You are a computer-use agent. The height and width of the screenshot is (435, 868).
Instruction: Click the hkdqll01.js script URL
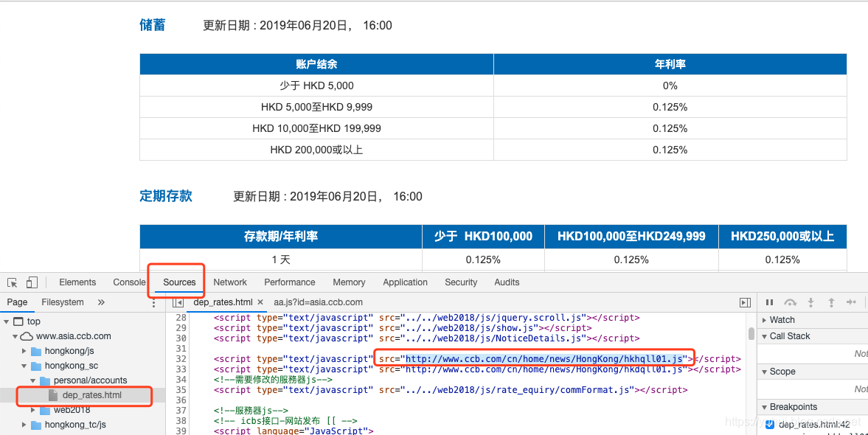point(544,369)
